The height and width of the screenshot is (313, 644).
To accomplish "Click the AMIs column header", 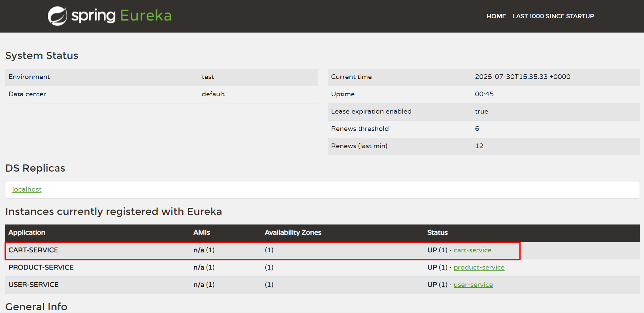I will 202,233.
